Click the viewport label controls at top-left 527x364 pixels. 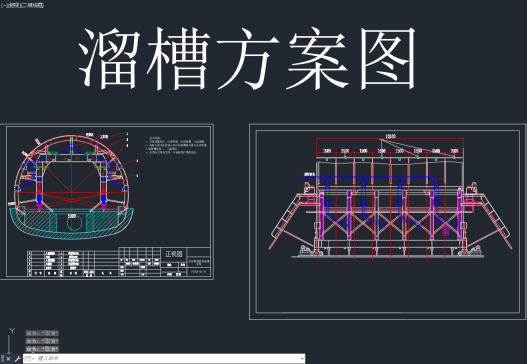tap(22, 5)
